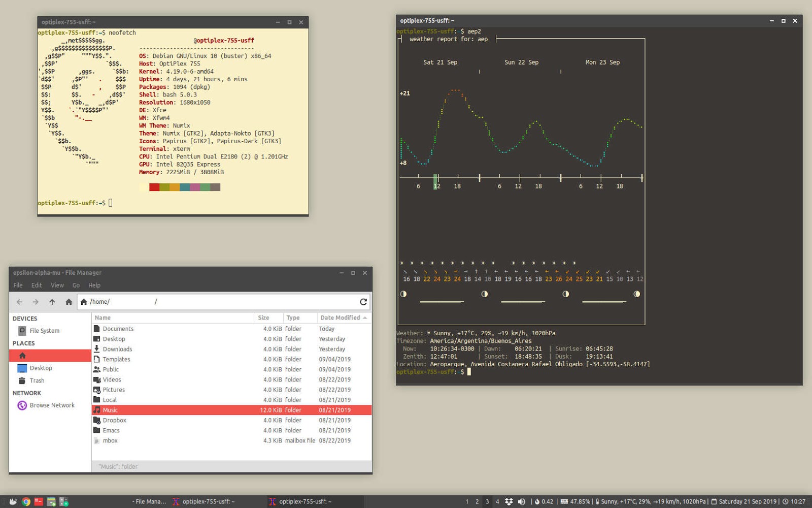Click the Dropbox icon in the system tray
This screenshot has height=508, width=812.
coord(509,501)
